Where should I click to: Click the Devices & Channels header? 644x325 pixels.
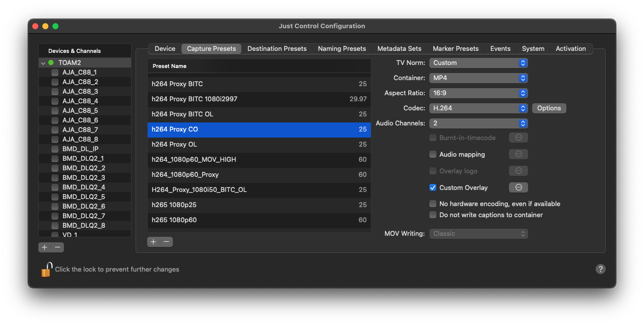point(85,51)
